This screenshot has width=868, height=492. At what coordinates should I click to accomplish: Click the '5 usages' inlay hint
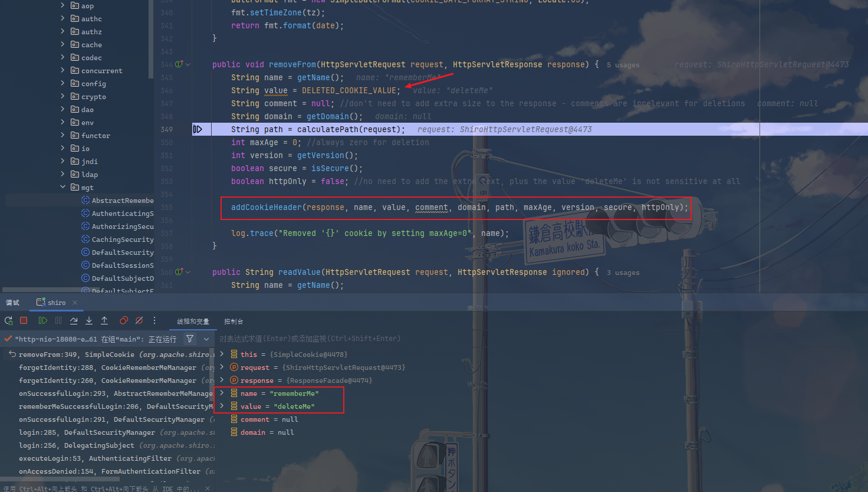point(623,65)
